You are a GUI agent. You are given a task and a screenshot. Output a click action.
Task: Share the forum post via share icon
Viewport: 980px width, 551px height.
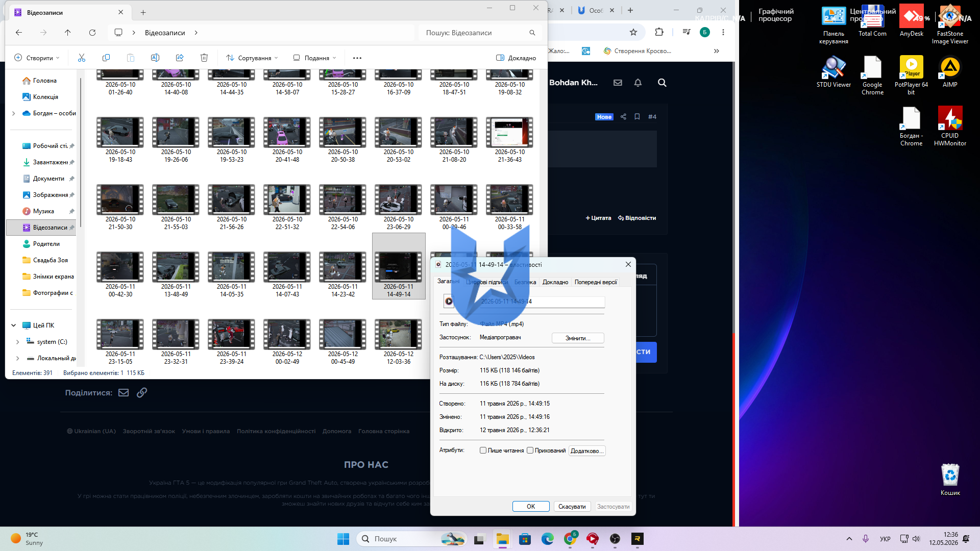click(x=623, y=117)
